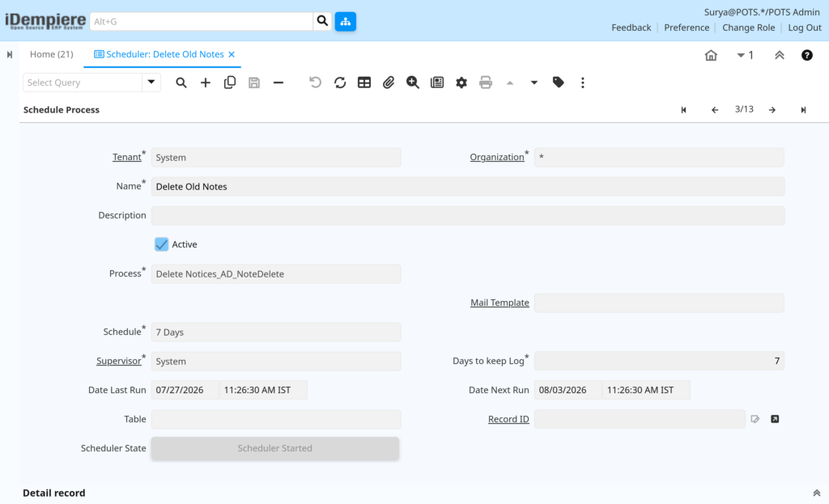The image size is (829, 504).
Task: Go to detail record down arrow
Action: (x=534, y=83)
